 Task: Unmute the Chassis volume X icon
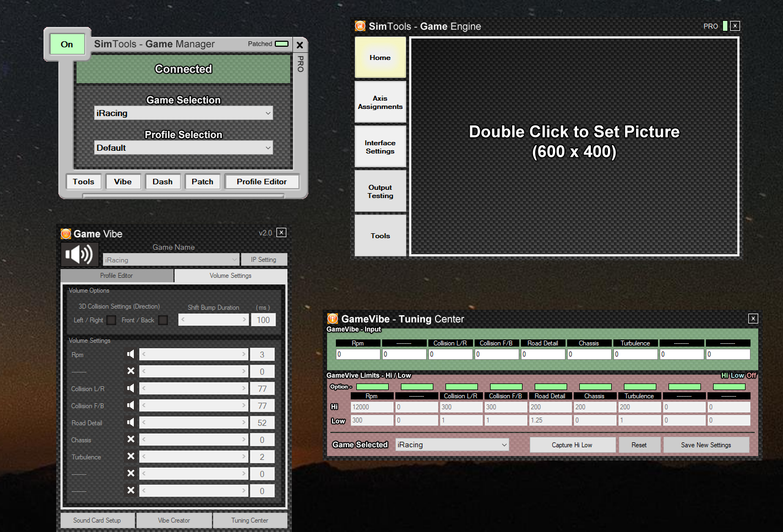(x=130, y=440)
